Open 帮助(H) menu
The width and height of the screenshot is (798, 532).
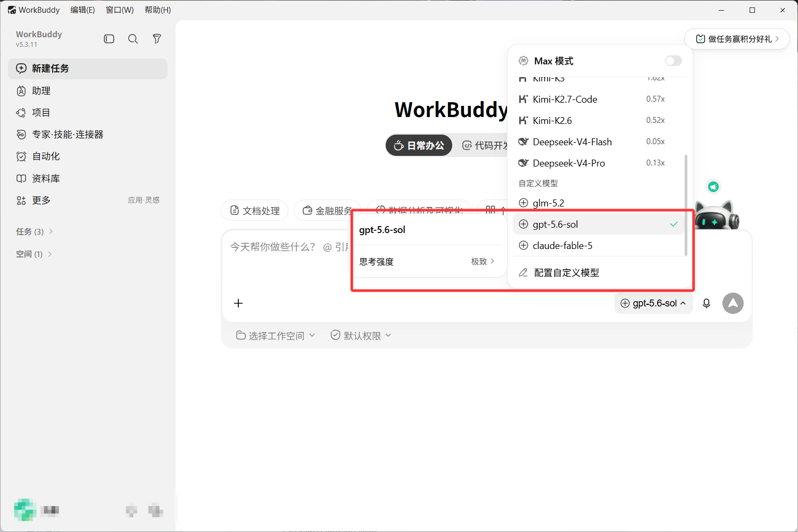pyautogui.click(x=157, y=10)
